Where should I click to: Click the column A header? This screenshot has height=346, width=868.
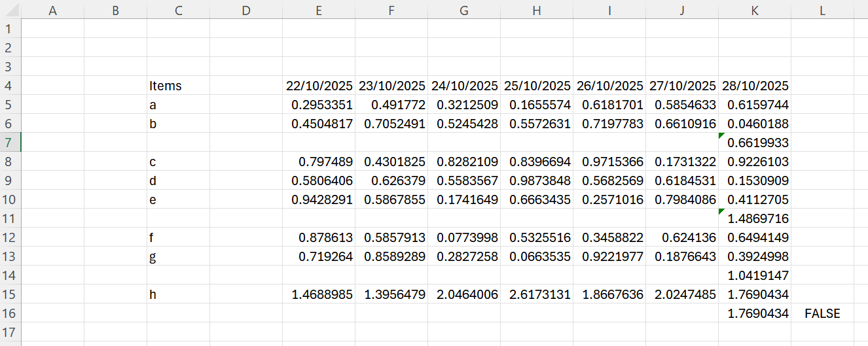pyautogui.click(x=53, y=10)
